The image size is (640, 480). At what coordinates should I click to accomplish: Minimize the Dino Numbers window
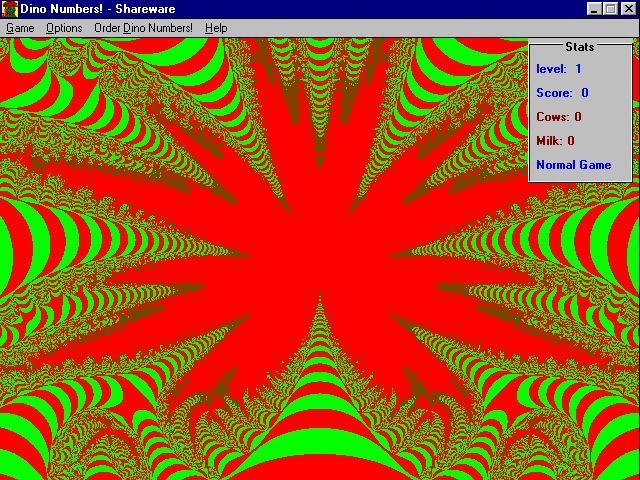[x=594, y=9]
